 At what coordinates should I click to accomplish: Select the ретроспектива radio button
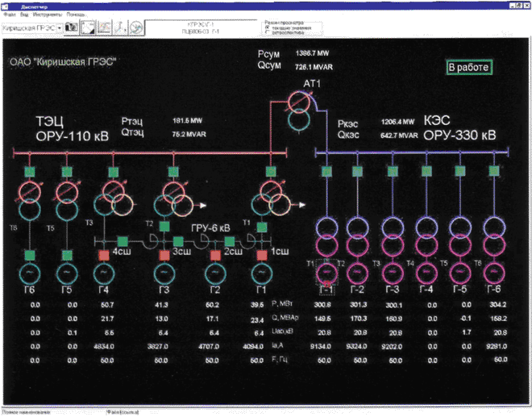pyautogui.click(x=267, y=33)
